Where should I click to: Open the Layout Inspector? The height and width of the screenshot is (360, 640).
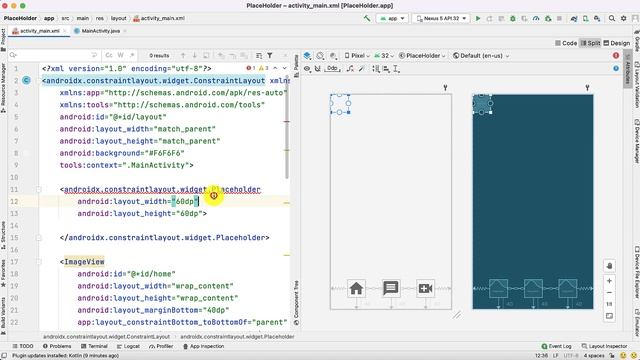(604, 346)
